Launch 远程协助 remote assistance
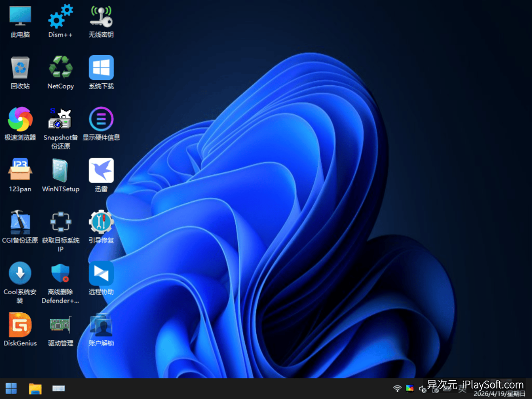This screenshot has height=399, width=532. click(101, 278)
